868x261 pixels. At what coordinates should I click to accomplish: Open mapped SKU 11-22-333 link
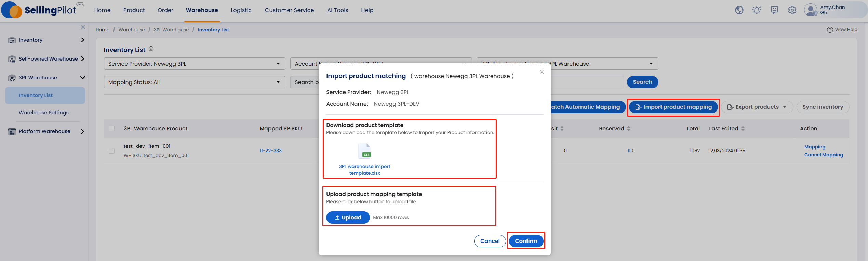270,151
